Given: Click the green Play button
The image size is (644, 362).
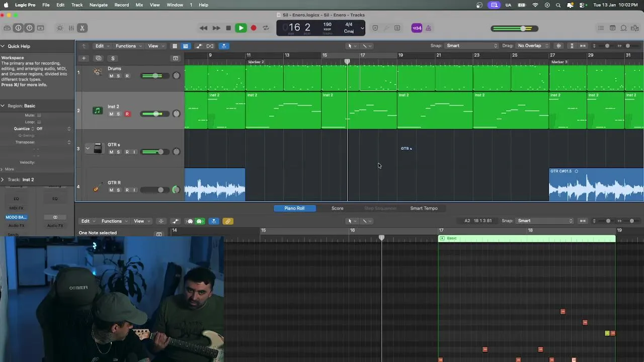Looking at the screenshot, I should (241, 28).
